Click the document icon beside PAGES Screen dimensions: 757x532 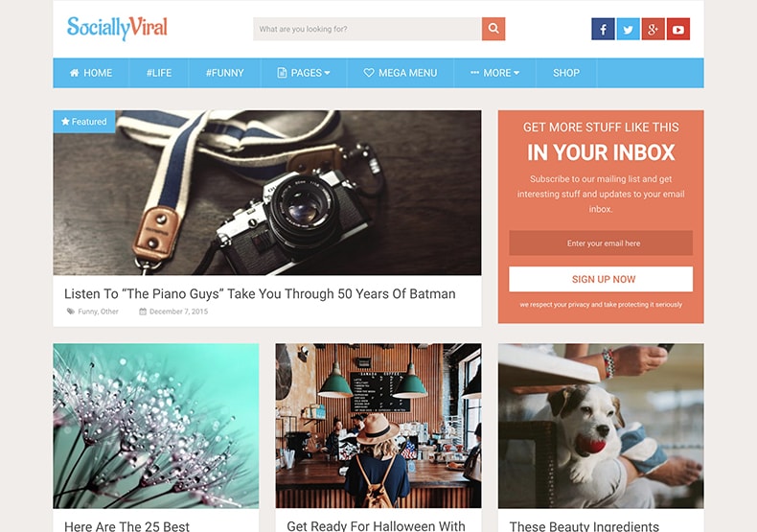(282, 73)
